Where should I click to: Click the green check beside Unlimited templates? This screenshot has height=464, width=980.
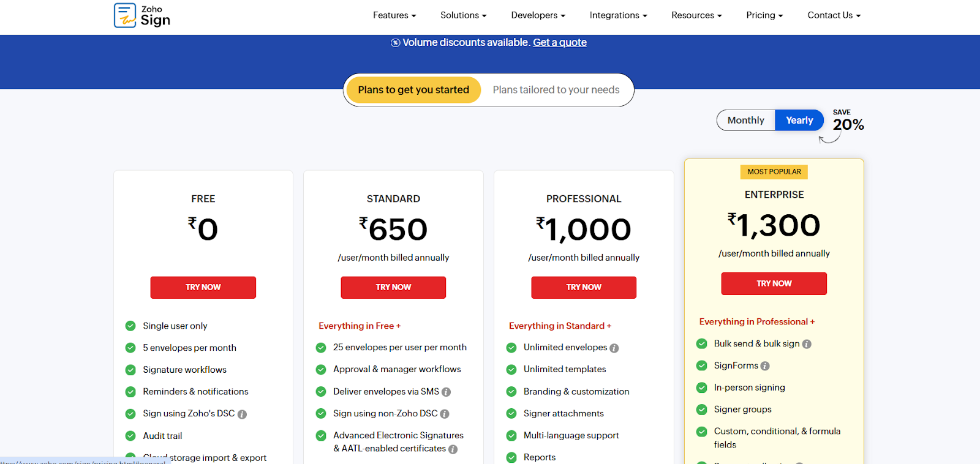point(511,370)
